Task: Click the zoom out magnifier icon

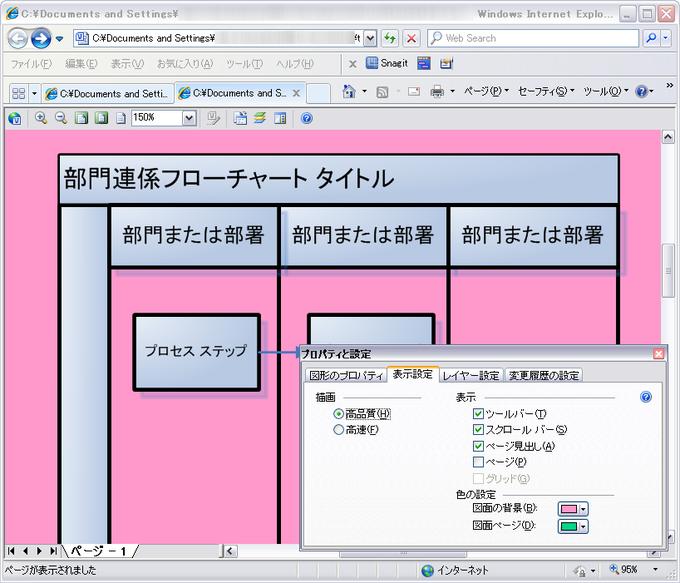Action: click(61, 118)
